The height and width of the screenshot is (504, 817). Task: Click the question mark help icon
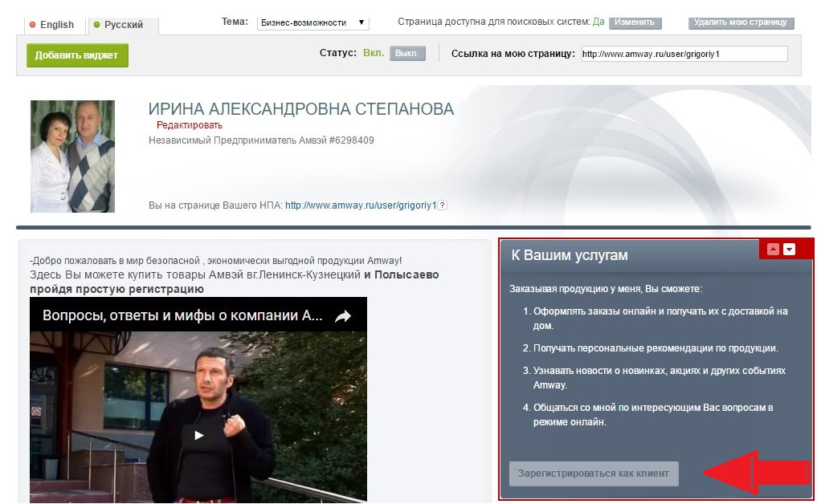click(x=442, y=205)
